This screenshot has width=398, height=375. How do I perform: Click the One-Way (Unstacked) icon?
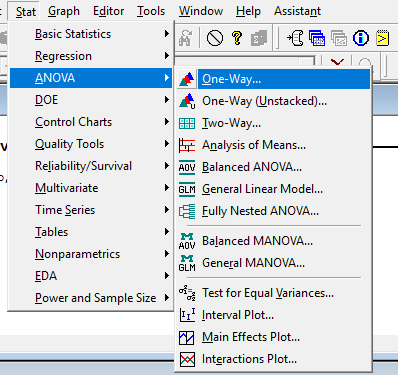(187, 101)
